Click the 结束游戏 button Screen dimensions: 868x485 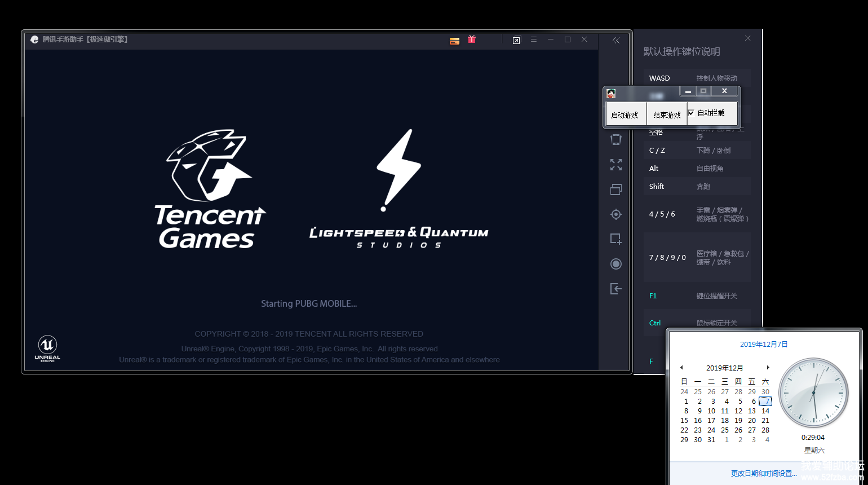click(x=667, y=114)
